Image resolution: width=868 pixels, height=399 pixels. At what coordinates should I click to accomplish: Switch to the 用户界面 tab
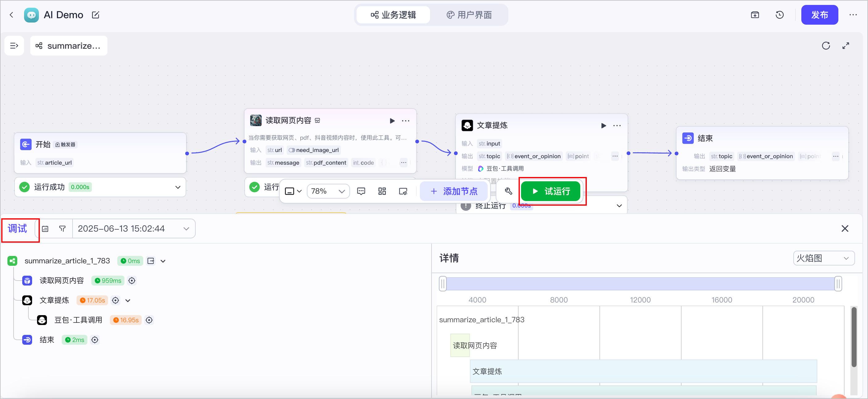[469, 15]
